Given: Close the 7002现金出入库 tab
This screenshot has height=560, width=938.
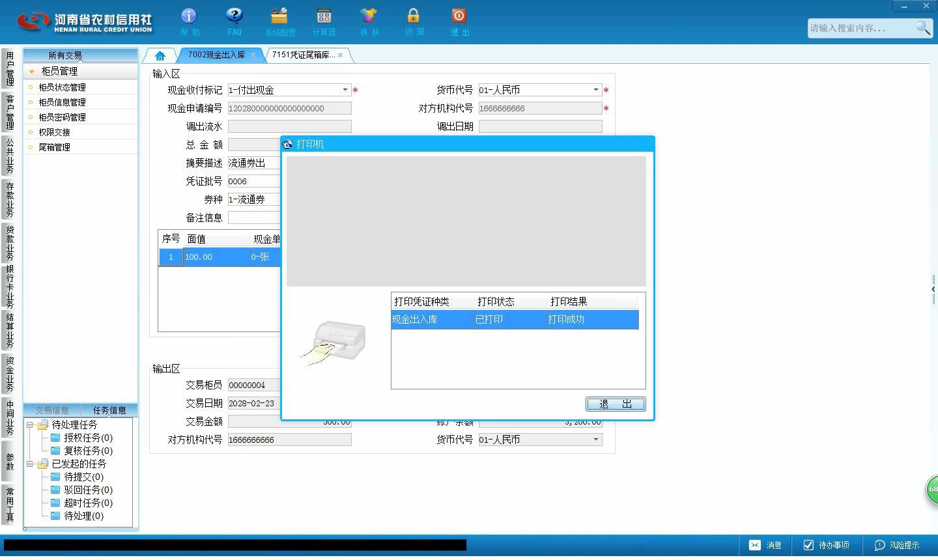Looking at the screenshot, I should pos(253,55).
